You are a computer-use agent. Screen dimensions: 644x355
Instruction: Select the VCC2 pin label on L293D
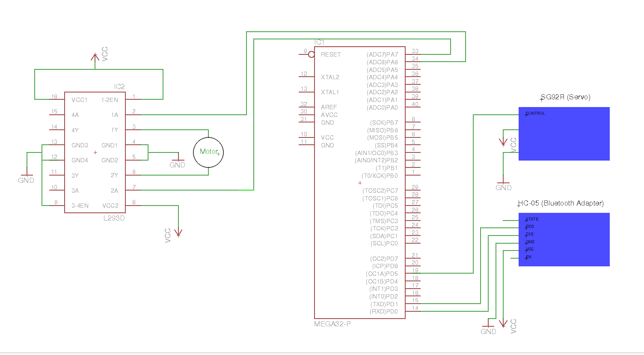tap(110, 206)
